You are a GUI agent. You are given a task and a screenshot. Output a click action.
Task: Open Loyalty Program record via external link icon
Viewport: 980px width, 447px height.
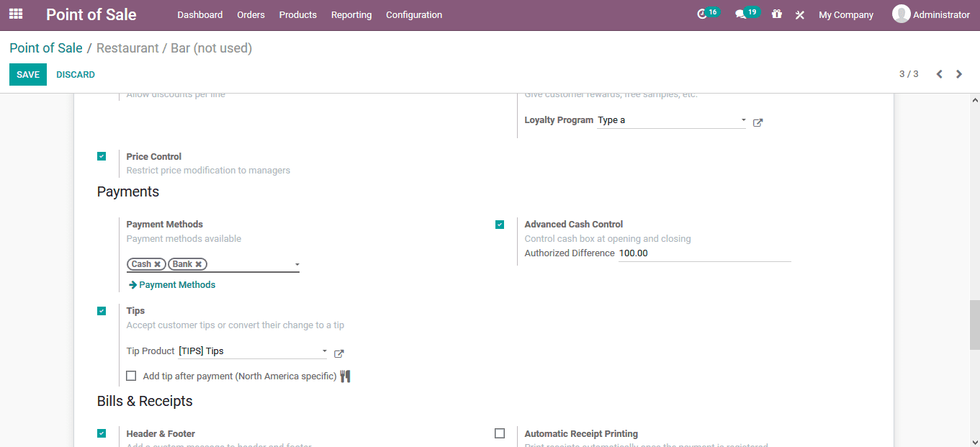tap(758, 122)
